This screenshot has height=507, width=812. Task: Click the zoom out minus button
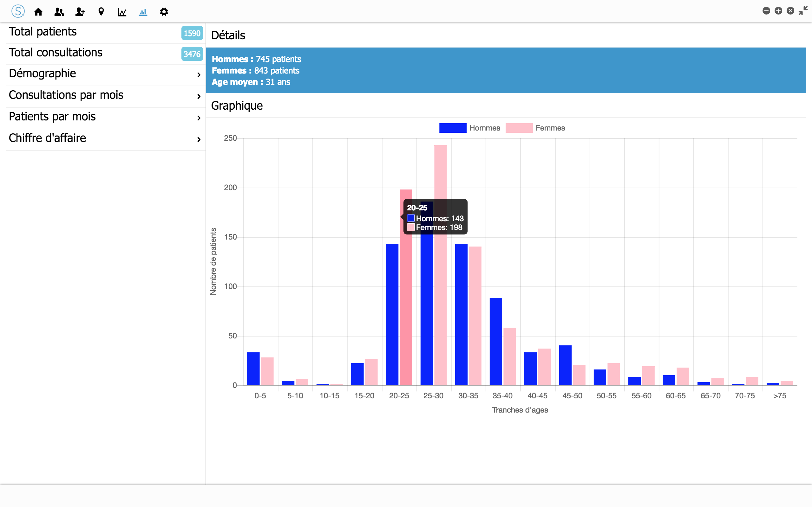[766, 11]
